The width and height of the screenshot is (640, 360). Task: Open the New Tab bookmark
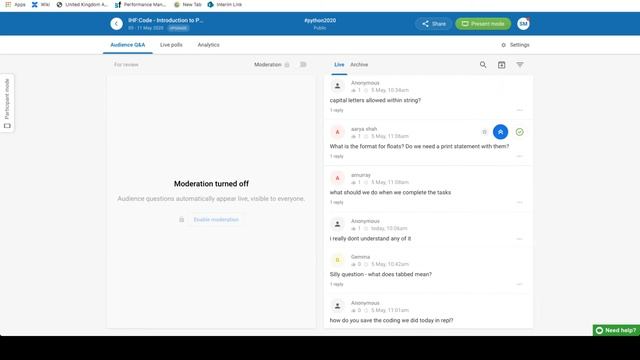(188, 4)
